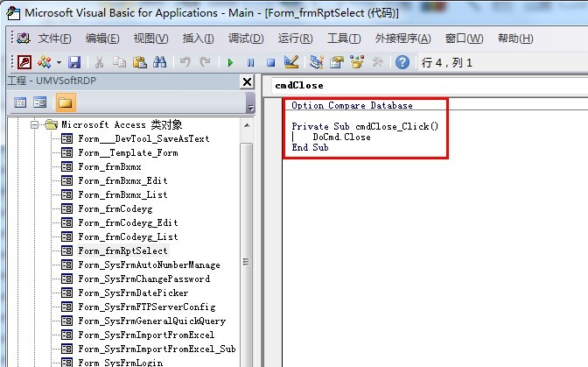Click the project tree scroll up arrow
The height and width of the screenshot is (367, 588).
click(247, 125)
